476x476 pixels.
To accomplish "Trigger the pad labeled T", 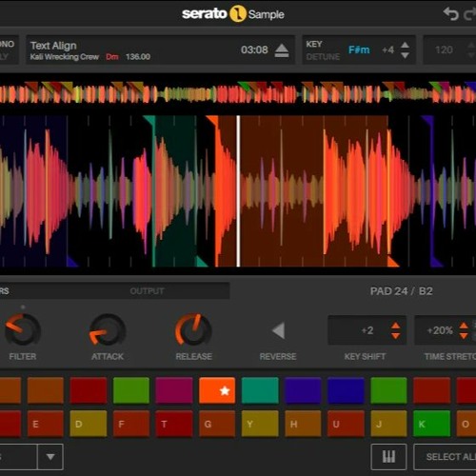I will (174, 424).
